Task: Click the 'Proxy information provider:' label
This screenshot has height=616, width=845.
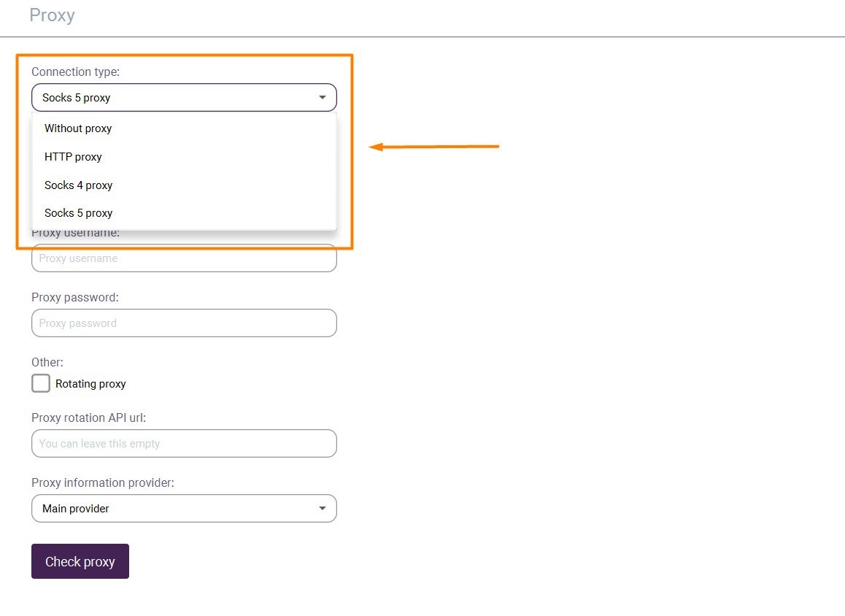Action: click(103, 482)
